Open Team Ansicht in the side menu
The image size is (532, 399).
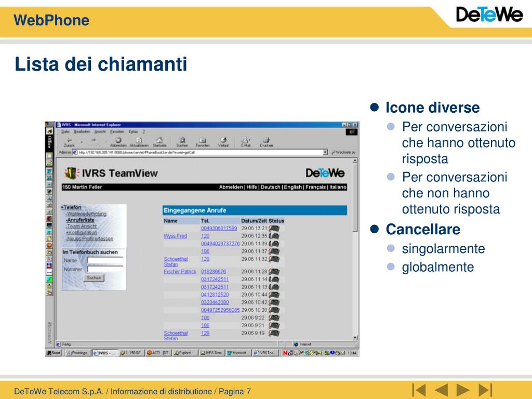tap(81, 227)
